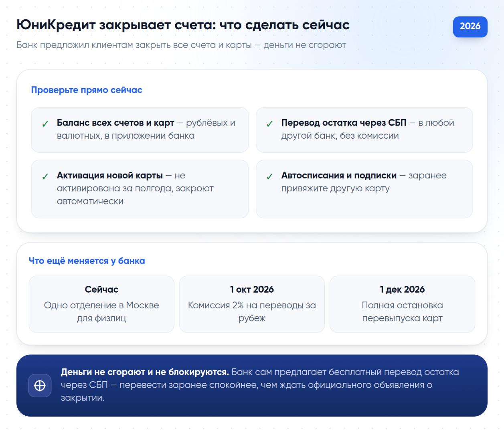Click the checkmark beside 'Автосписания и подписки'

pos(270,176)
